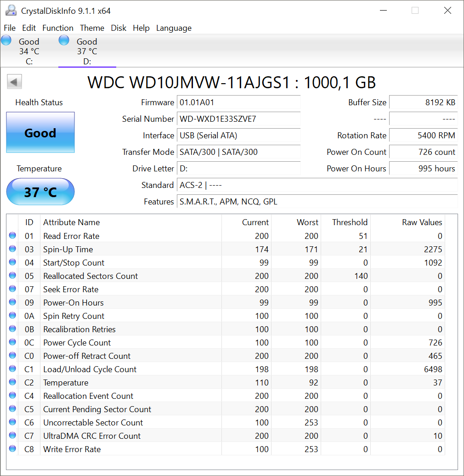Select the D: disk tab
This screenshot has height=476, width=464.
[x=87, y=51]
